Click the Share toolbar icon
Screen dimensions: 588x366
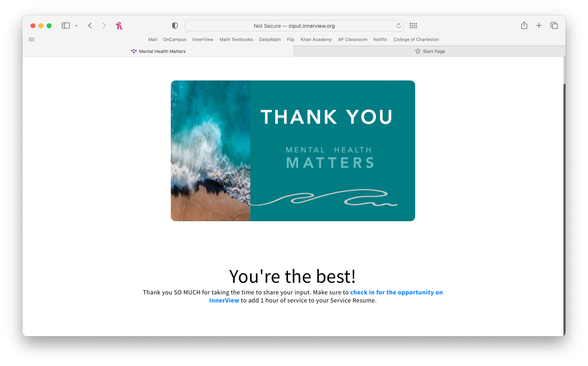pyautogui.click(x=524, y=25)
